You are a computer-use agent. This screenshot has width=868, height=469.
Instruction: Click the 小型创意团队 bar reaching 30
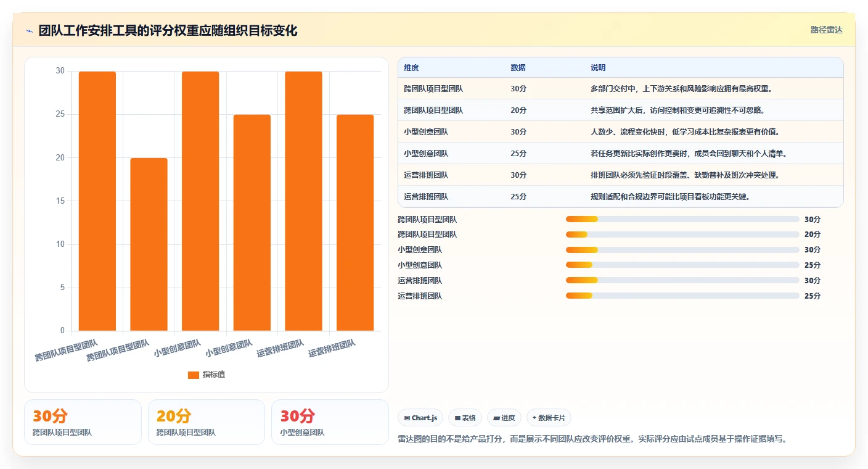200,201
